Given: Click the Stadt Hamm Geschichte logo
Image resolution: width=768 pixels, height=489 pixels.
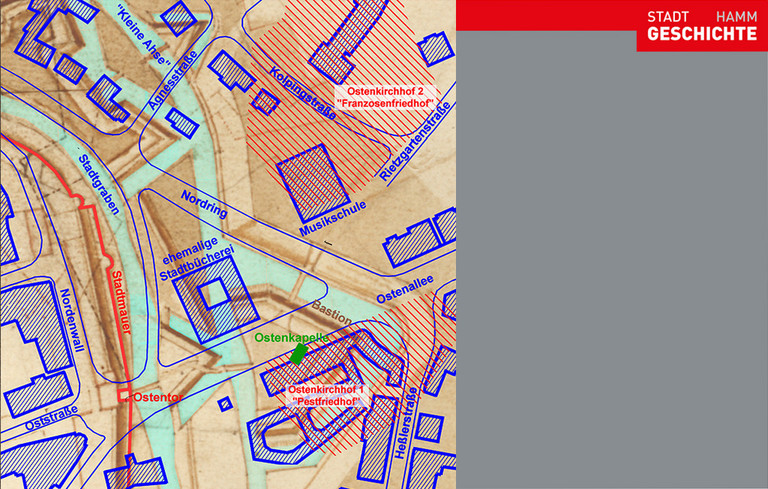Looking at the screenshot, I should pos(702,26).
